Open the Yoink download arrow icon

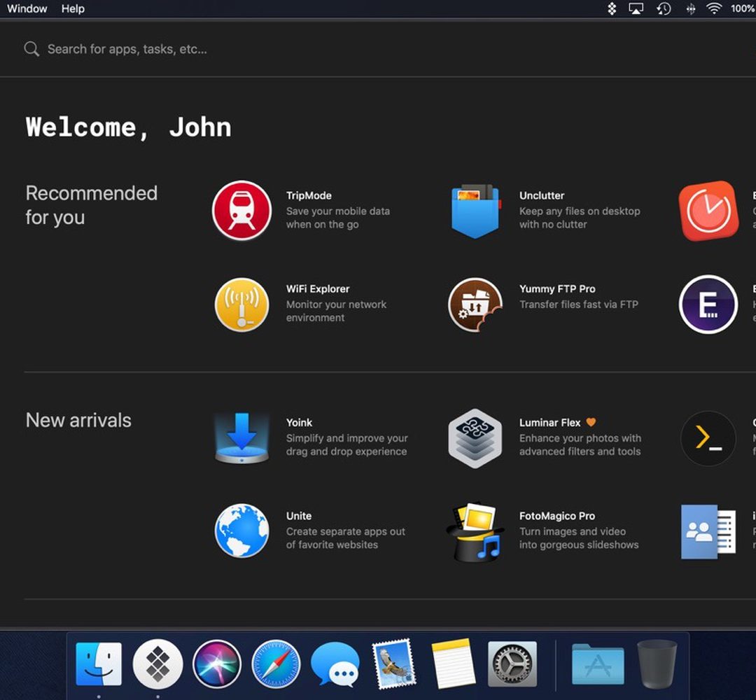[x=241, y=438]
